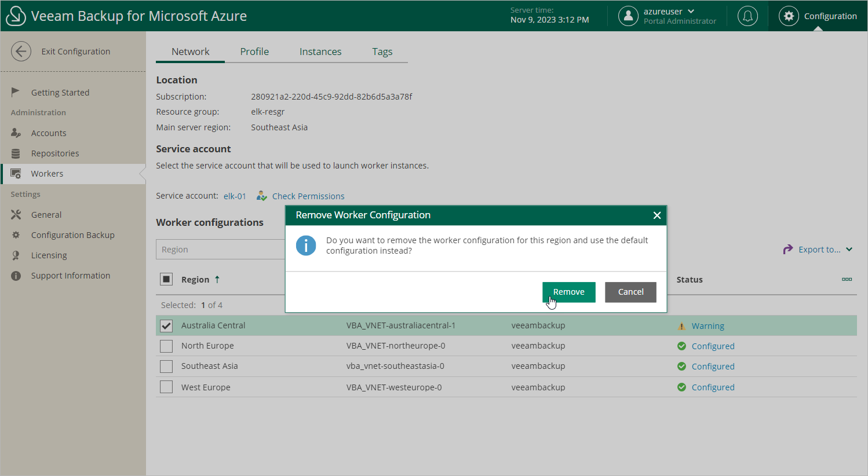Image resolution: width=868 pixels, height=476 pixels.
Task: Click Configured status link for West Europe
Action: click(713, 387)
